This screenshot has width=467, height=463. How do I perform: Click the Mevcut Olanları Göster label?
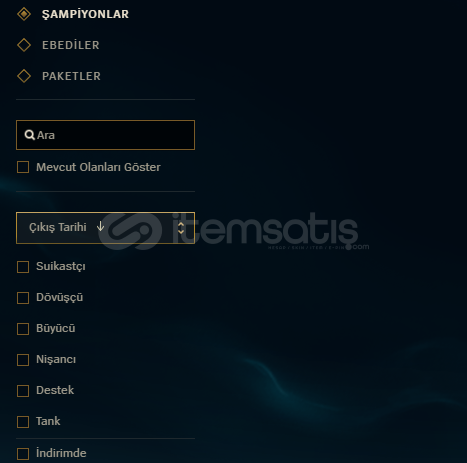click(x=98, y=167)
